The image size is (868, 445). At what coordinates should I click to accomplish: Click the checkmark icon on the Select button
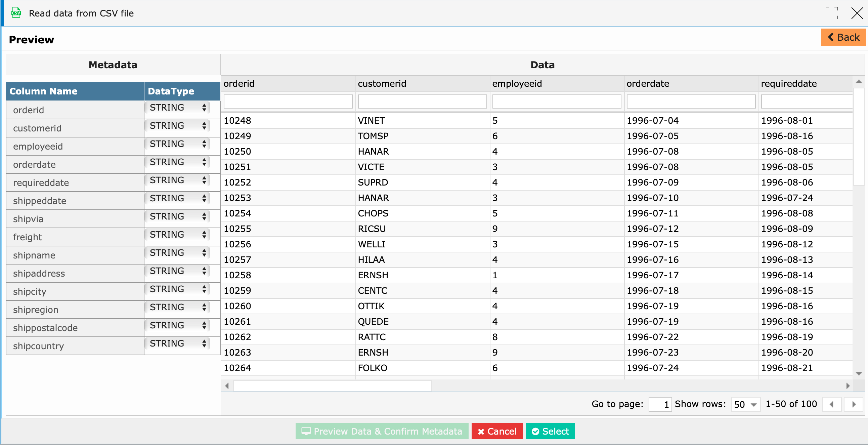pos(536,431)
